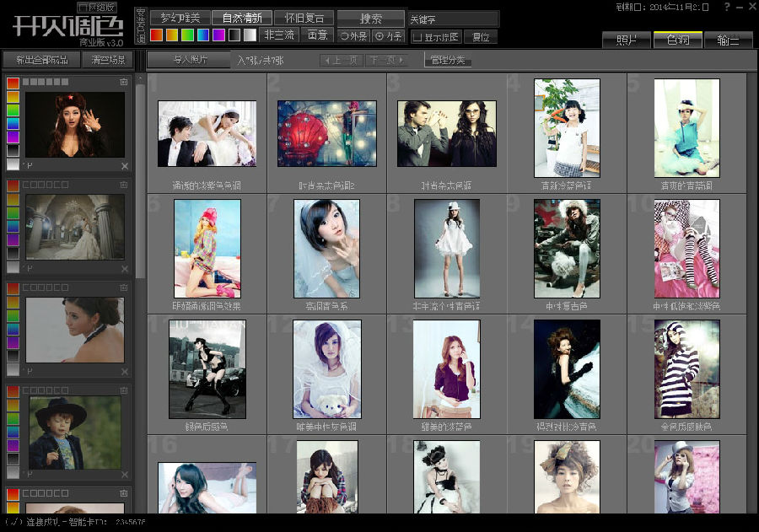759x532 pixels.
Task: Click the purple filter square in top toolbar
Action: 218,35
